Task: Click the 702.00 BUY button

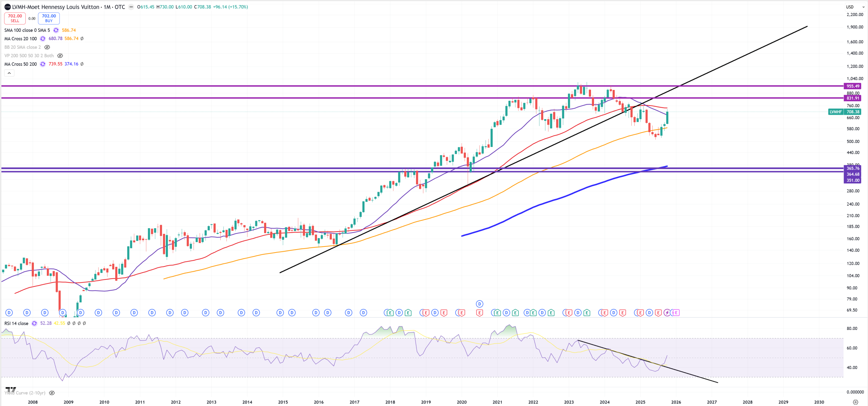Action: (49, 18)
